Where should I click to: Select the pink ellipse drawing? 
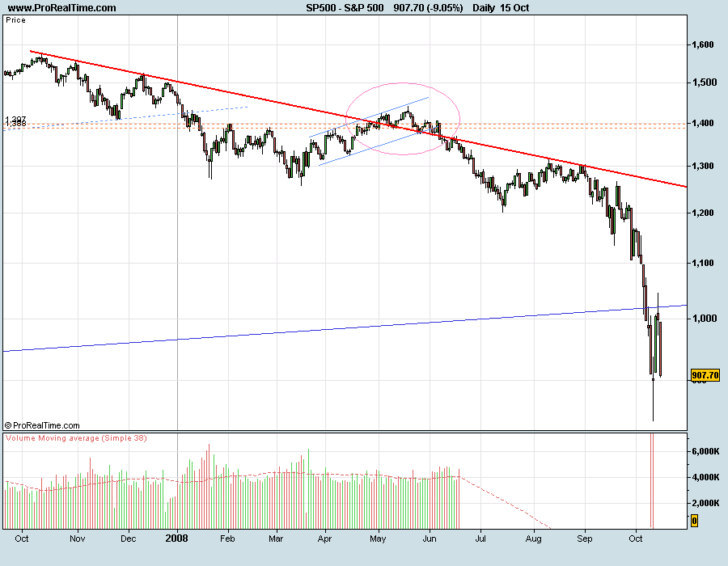[403, 119]
